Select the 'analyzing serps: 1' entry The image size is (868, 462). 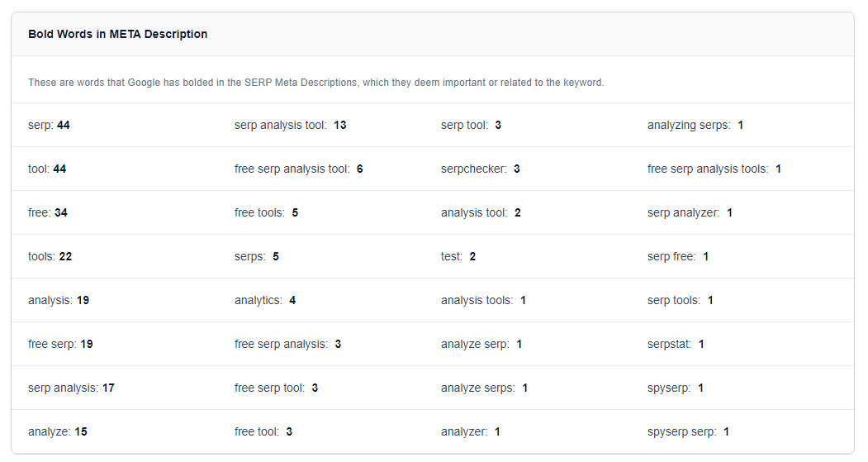(x=695, y=125)
